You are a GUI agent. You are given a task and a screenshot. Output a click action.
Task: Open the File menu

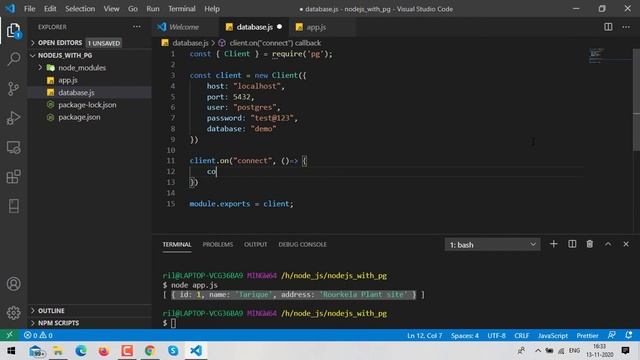[x=29, y=9]
